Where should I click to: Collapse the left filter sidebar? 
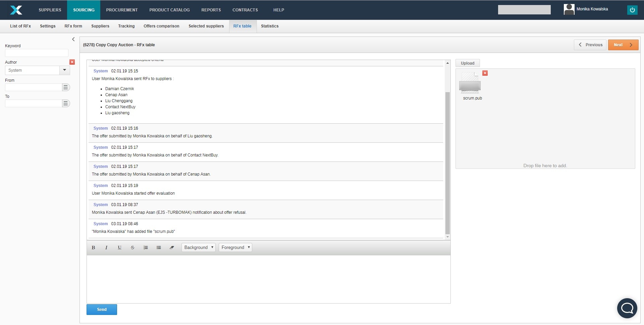tap(73, 40)
